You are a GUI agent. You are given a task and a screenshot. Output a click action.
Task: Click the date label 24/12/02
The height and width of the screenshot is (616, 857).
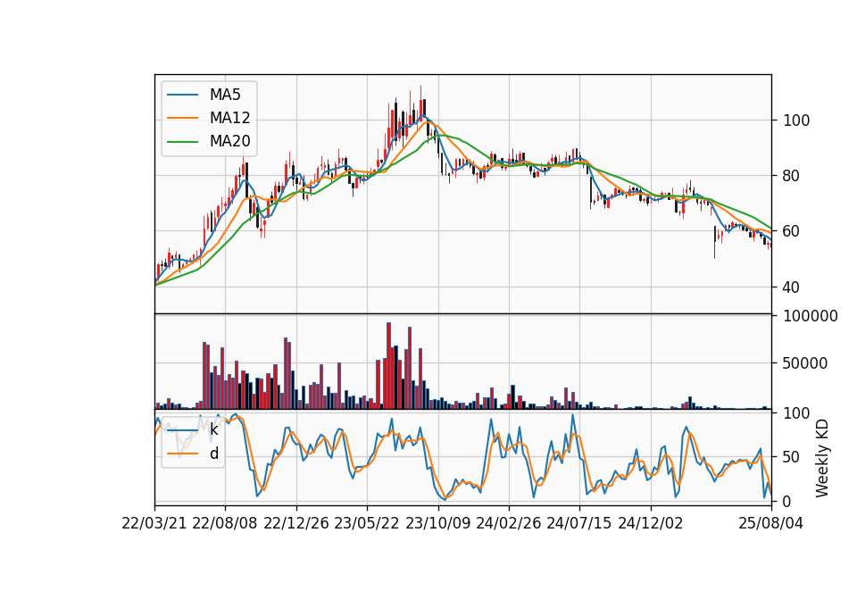(651, 524)
